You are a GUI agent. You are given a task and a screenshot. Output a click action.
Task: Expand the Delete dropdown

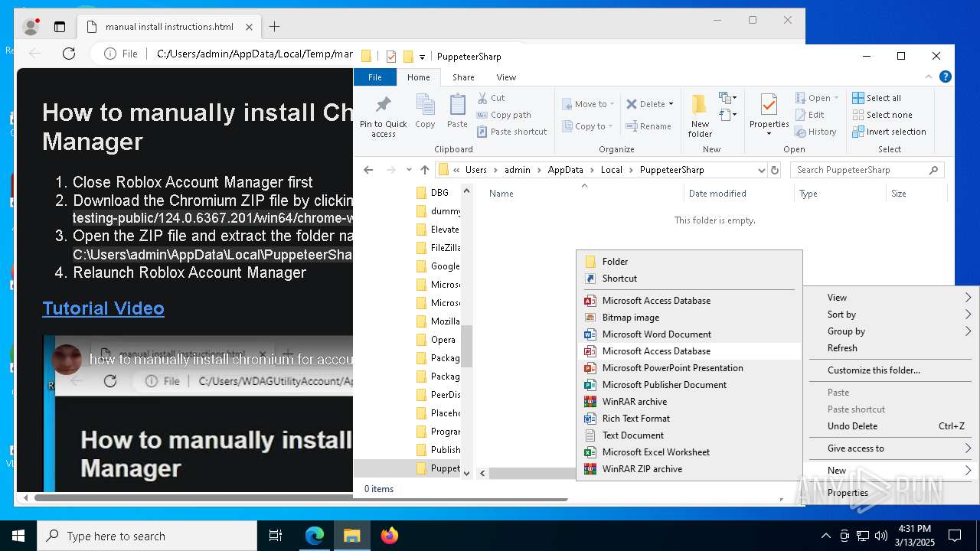pos(671,104)
